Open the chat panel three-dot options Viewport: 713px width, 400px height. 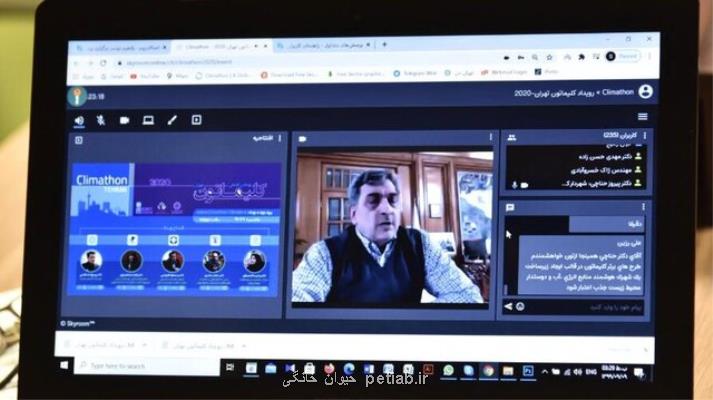click(x=643, y=207)
